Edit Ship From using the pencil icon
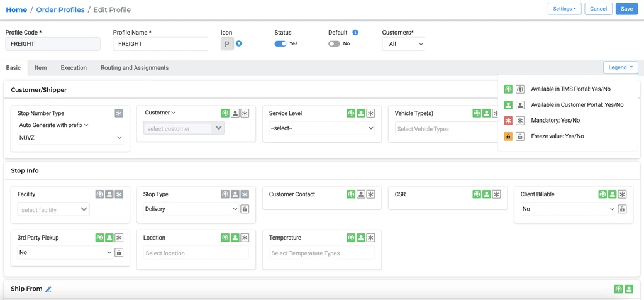 pos(48,289)
